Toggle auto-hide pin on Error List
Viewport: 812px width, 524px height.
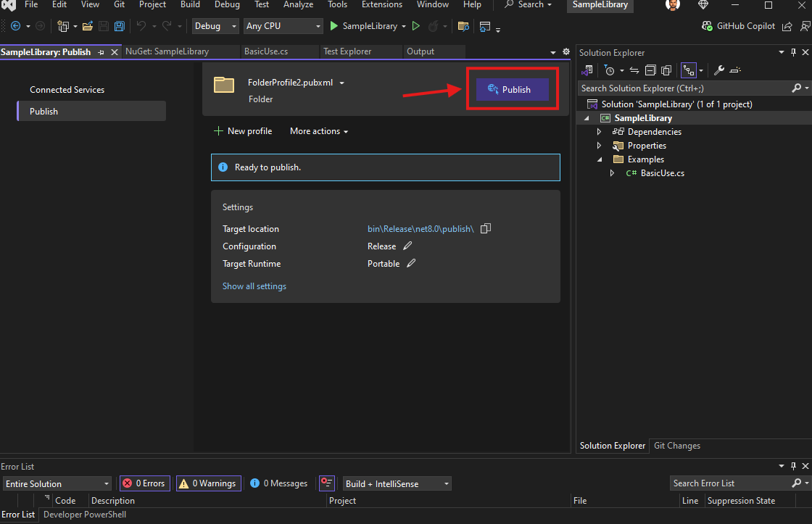click(x=793, y=466)
